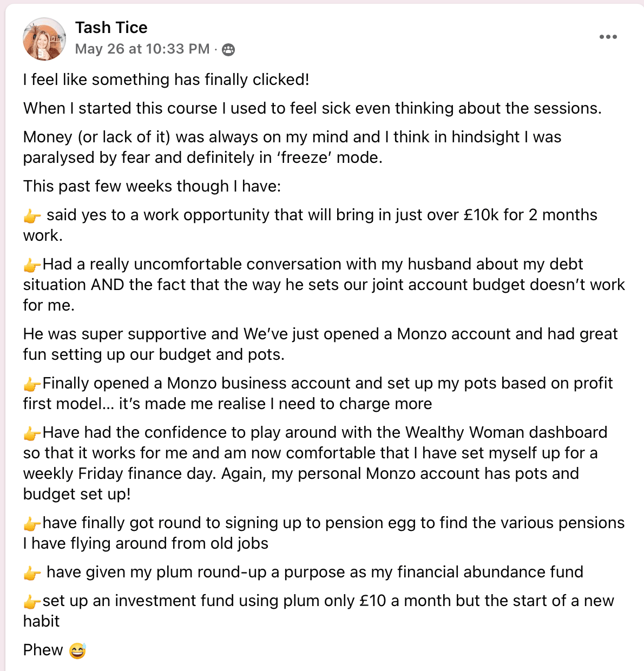Click the "He was super supportive" paragraph
644x671 pixels.
(x=320, y=344)
